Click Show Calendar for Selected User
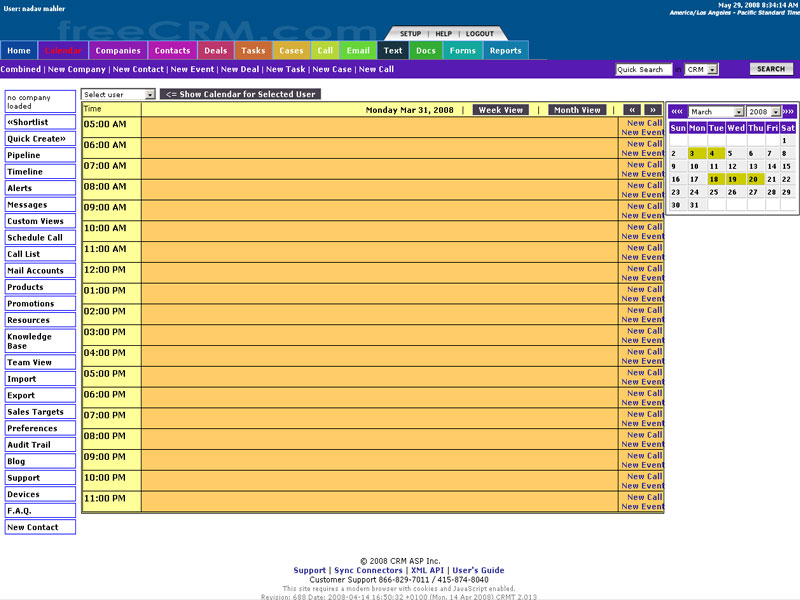 click(240, 94)
